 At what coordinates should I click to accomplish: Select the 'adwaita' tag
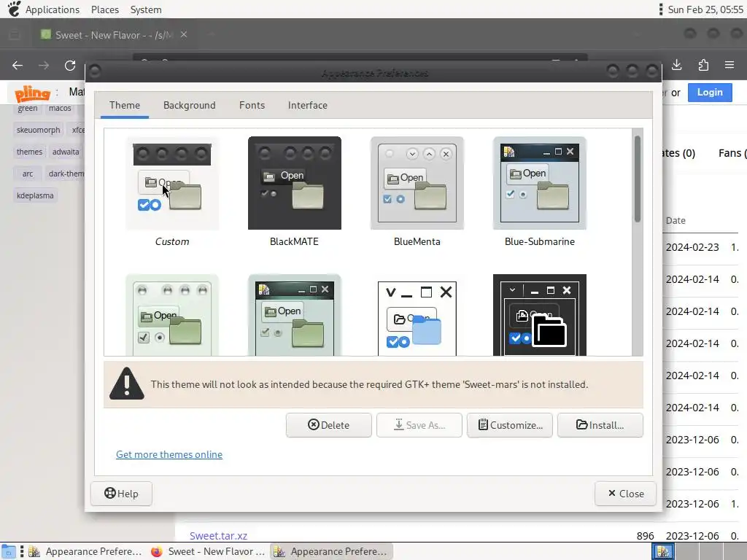tap(66, 152)
